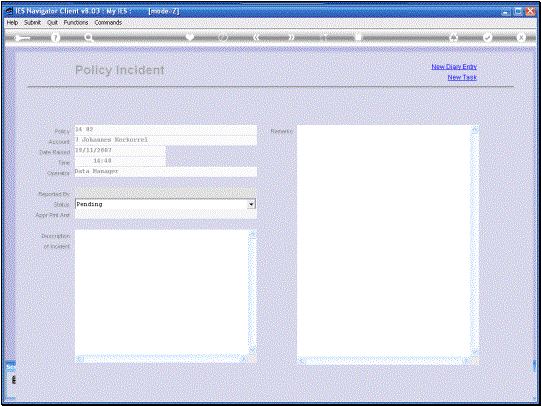Click the key icon in the toolbar
Viewport: 541px width, 406px height.
click(22, 38)
